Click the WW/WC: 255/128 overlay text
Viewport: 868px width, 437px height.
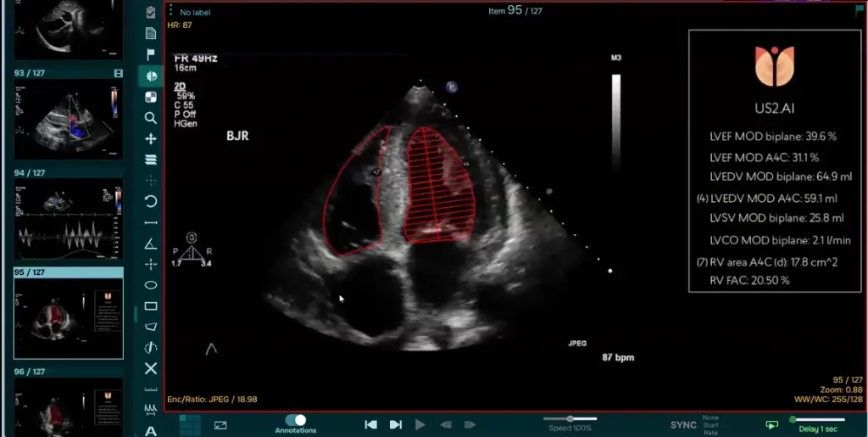coord(829,400)
